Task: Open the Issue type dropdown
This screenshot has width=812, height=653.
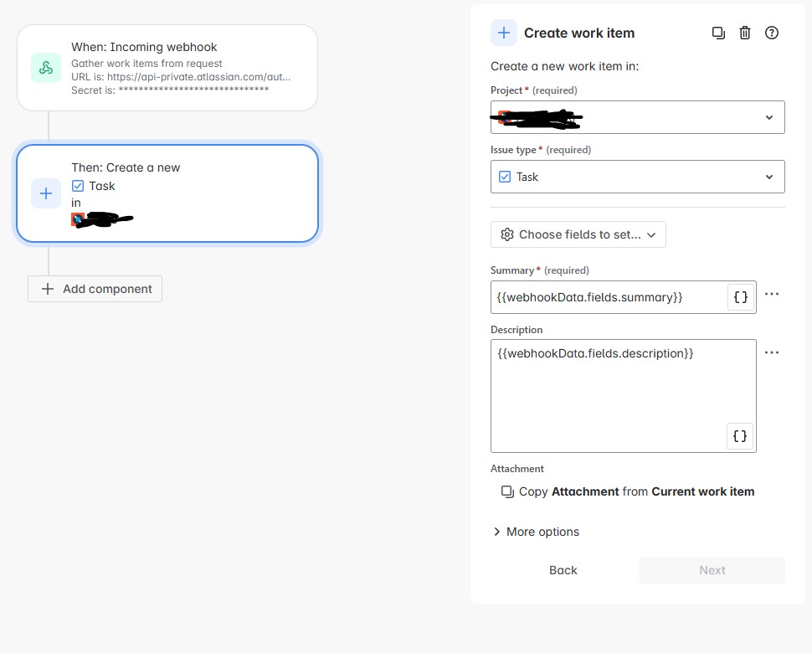Action: point(768,177)
